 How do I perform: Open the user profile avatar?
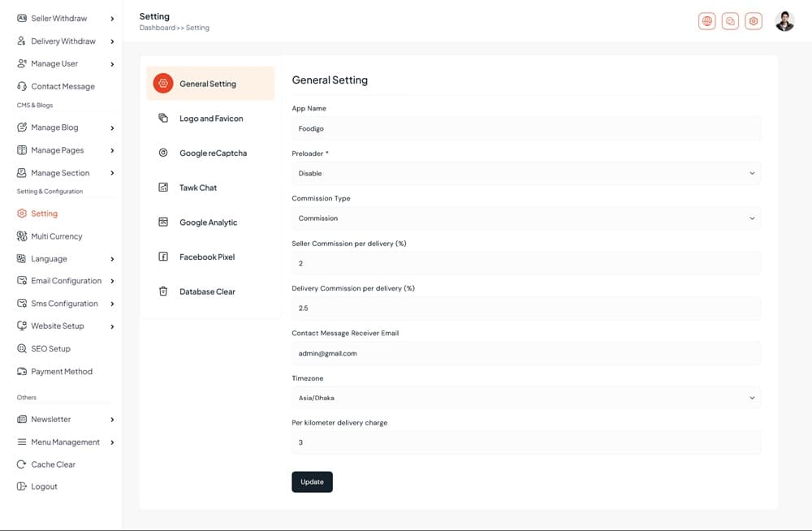click(x=784, y=21)
